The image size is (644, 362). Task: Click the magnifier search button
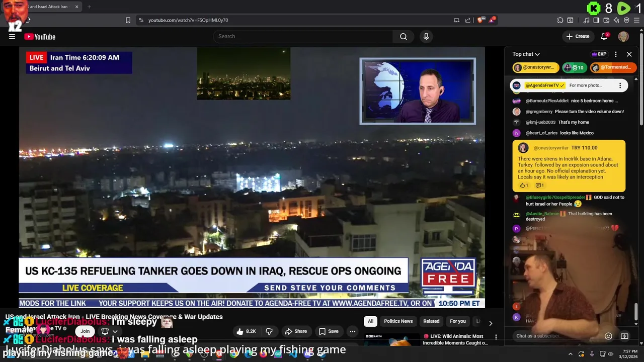(x=404, y=36)
